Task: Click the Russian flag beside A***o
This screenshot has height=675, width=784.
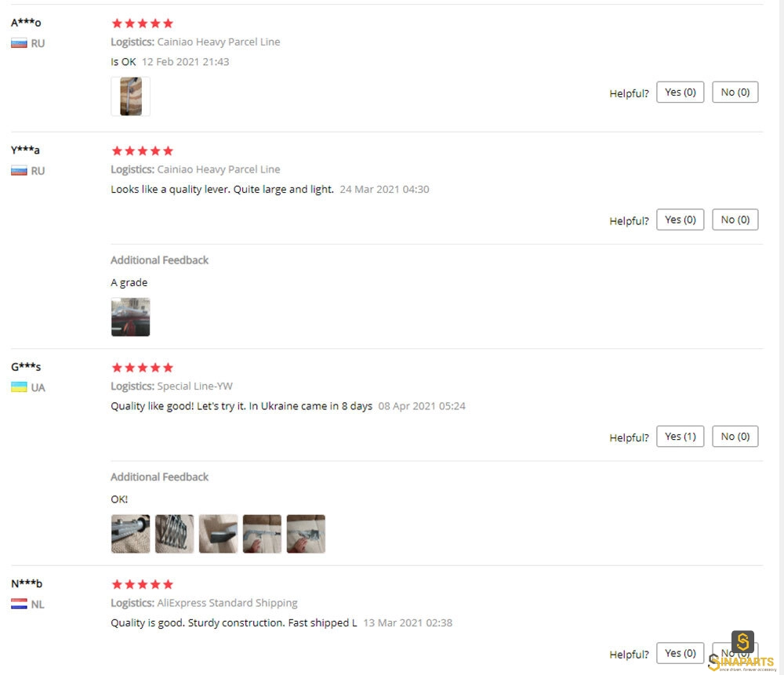Action: 19,43
